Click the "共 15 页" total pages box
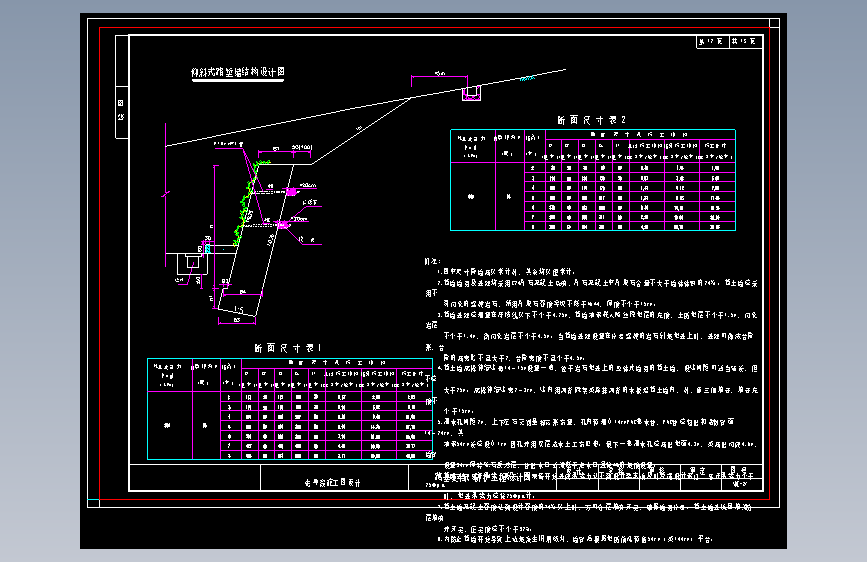The image size is (867, 562). click(x=746, y=41)
